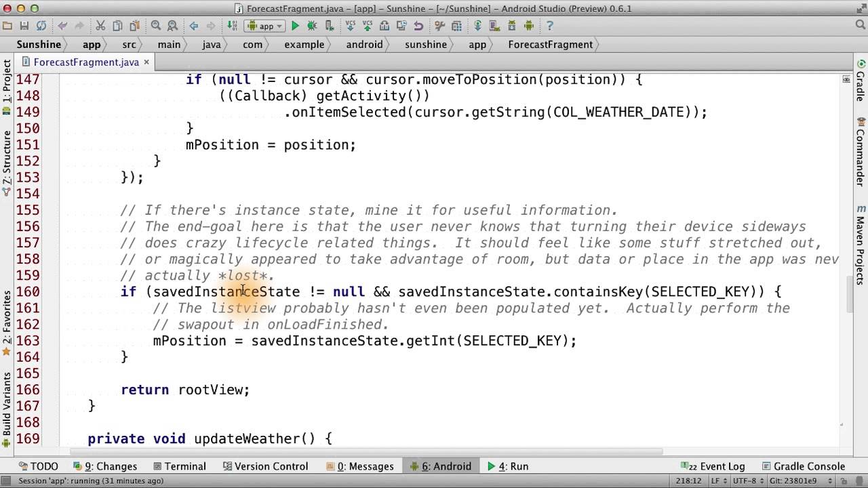Toggle the Gradle side panel
Image resolution: width=868 pixels, height=488 pixels.
861,80
